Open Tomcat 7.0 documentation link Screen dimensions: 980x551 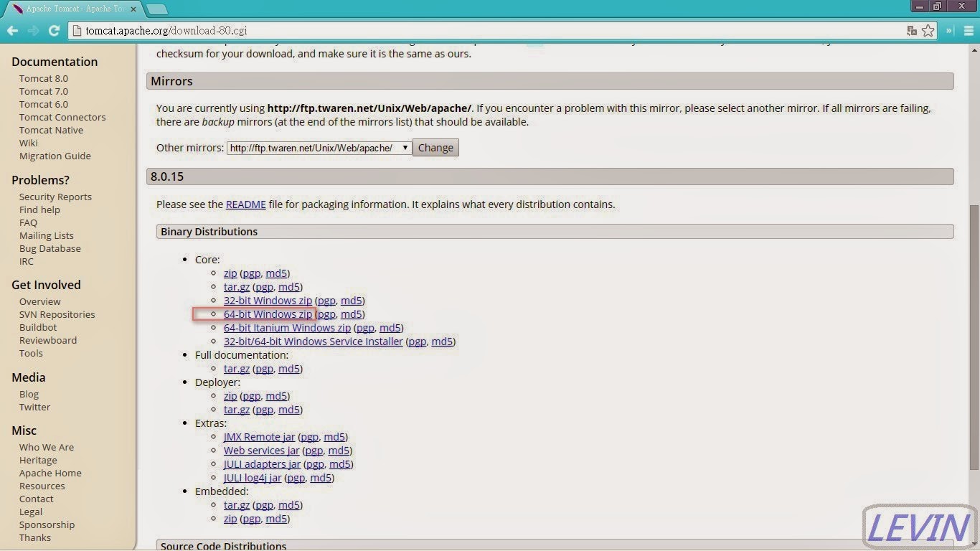[44, 92]
